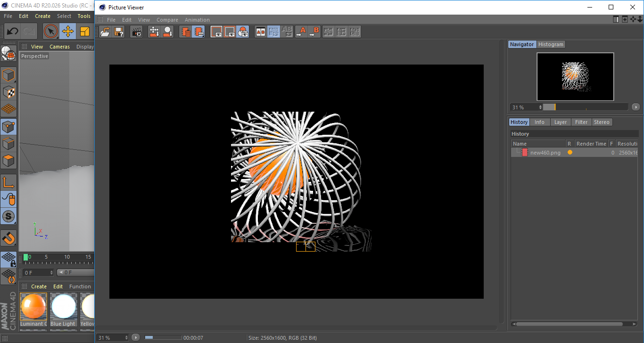Switch to Histogram tab
The image size is (644, 343).
click(x=551, y=44)
